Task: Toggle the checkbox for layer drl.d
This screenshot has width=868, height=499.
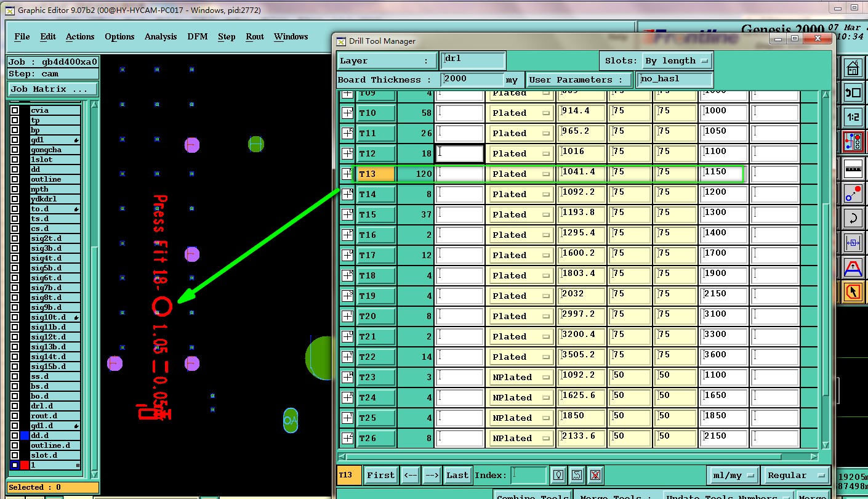Action: point(14,407)
